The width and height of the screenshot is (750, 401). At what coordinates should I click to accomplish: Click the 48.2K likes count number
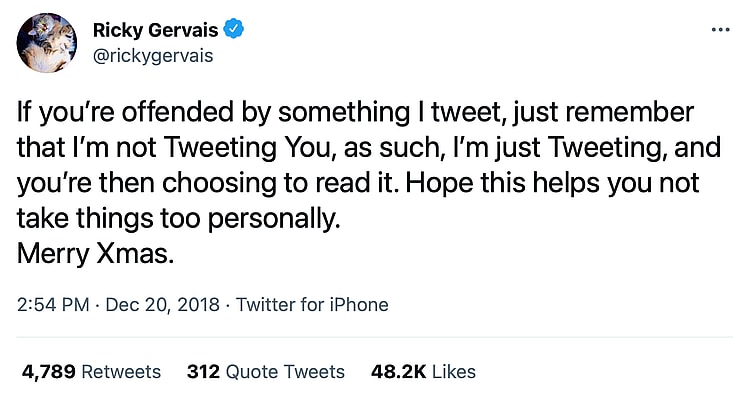coord(396,372)
